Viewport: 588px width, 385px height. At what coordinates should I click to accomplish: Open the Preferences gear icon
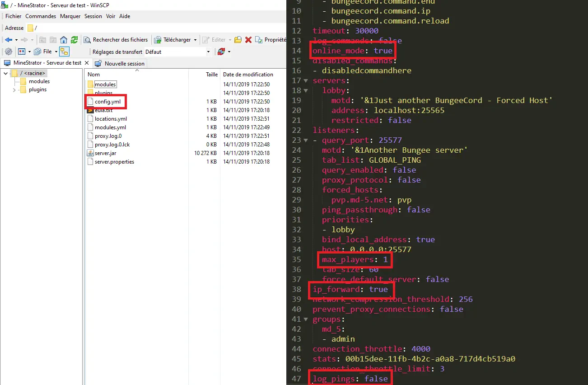click(x=8, y=52)
